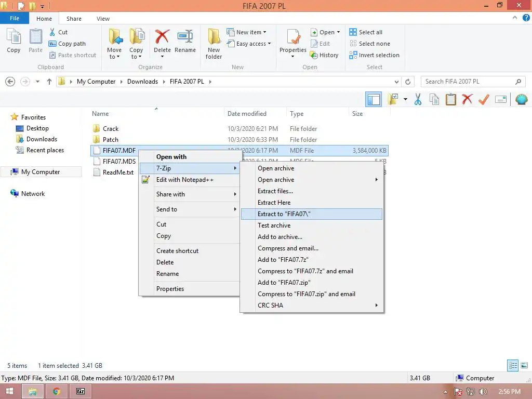Image resolution: width=532 pixels, height=399 pixels.
Task: Refresh the current folder view
Action: pos(408,82)
